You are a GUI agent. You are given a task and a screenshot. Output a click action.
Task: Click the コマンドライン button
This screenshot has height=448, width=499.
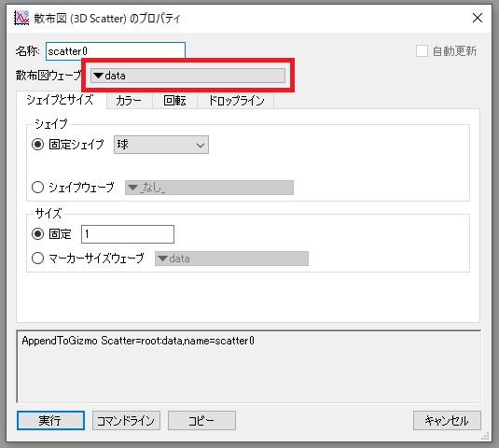click(x=126, y=421)
